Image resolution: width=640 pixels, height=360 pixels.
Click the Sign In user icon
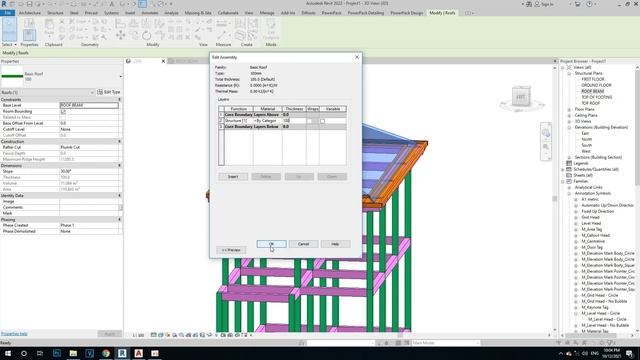(x=537, y=4)
